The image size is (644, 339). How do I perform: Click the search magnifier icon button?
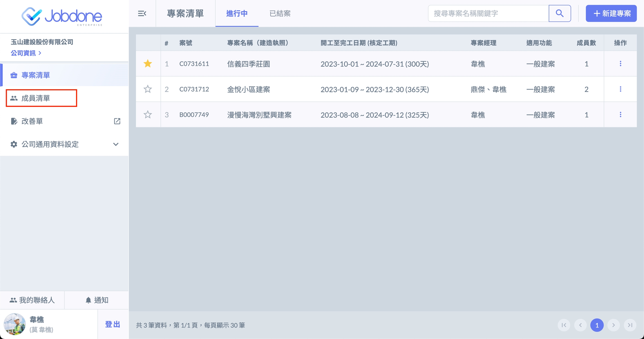coord(560,13)
